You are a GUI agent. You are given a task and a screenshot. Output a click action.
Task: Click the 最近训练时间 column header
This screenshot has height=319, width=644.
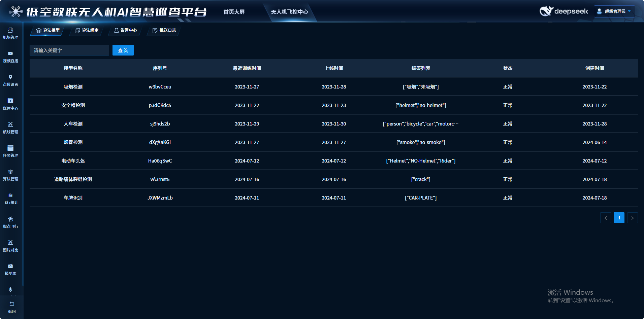(x=247, y=68)
